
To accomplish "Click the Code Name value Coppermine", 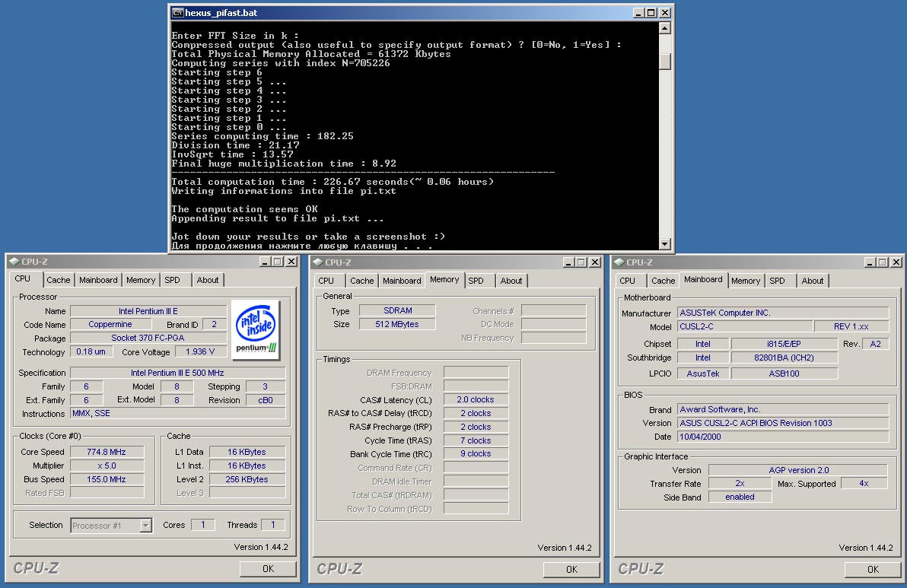I will [110, 324].
